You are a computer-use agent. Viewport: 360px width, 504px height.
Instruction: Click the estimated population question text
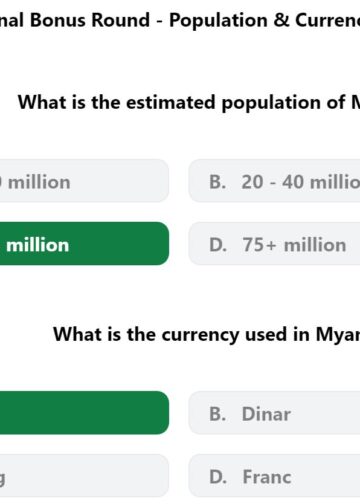pyautogui.click(x=189, y=102)
